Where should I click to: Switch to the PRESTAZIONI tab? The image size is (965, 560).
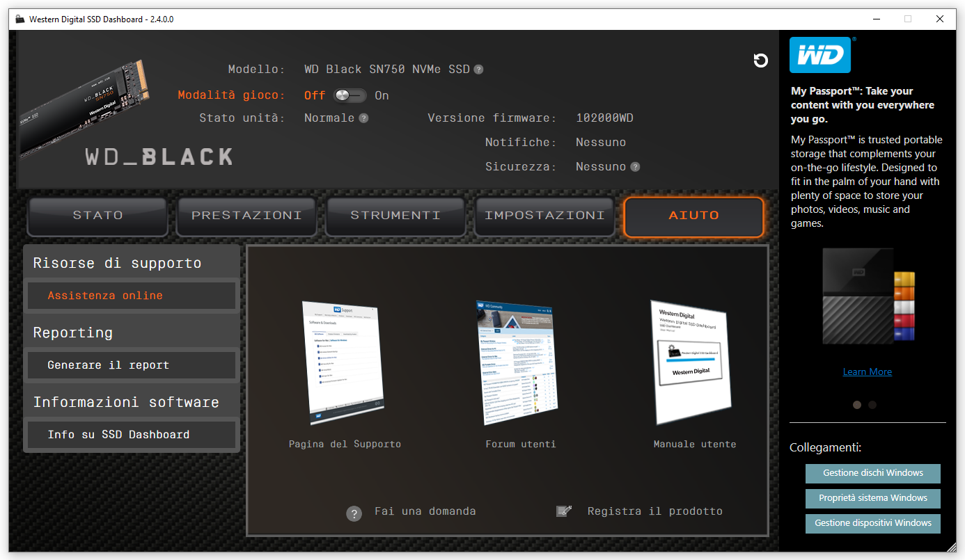point(246,216)
